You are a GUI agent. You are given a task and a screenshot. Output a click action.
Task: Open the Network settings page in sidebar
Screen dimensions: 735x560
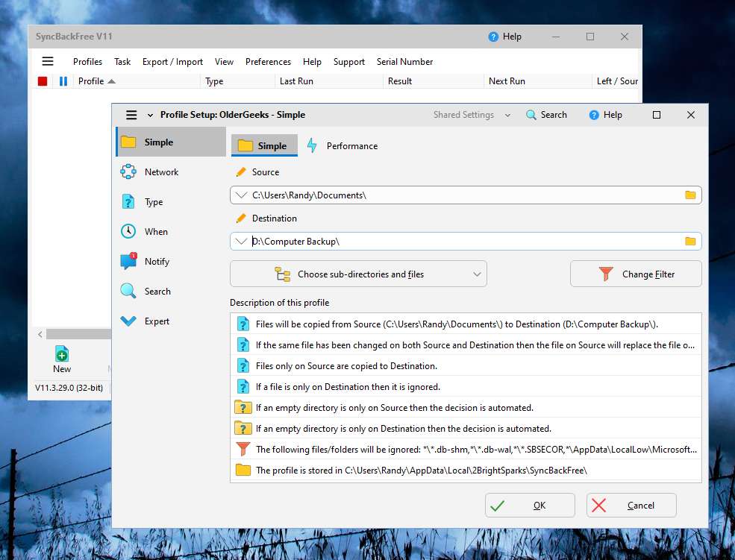pos(171,172)
